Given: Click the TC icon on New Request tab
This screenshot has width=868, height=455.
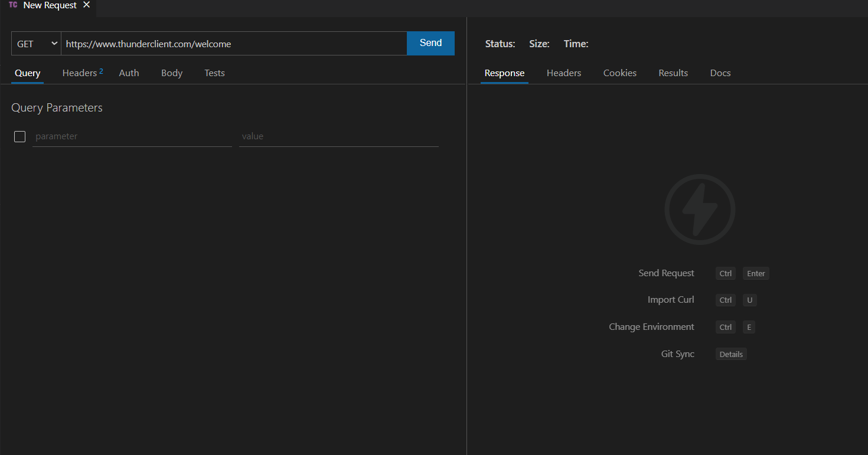Looking at the screenshot, I should point(13,5).
